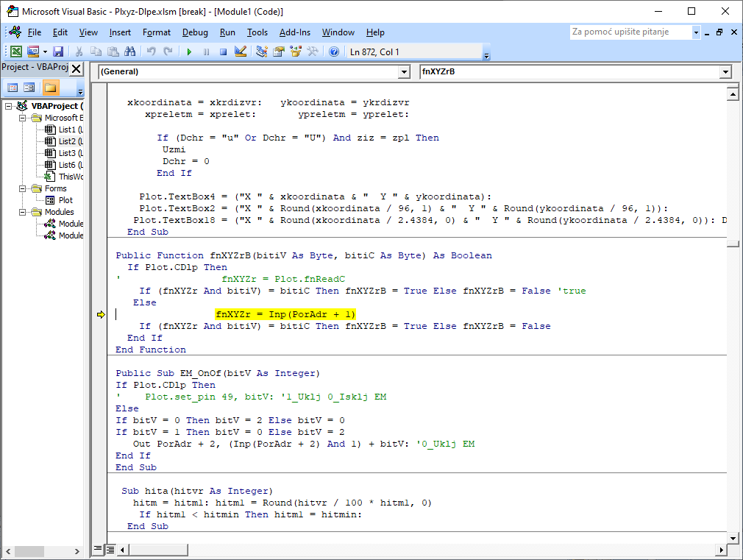Image resolution: width=743 pixels, height=560 pixels.
Task: Open the Add-Ins menu
Action: pyautogui.click(x=295, y=32)
